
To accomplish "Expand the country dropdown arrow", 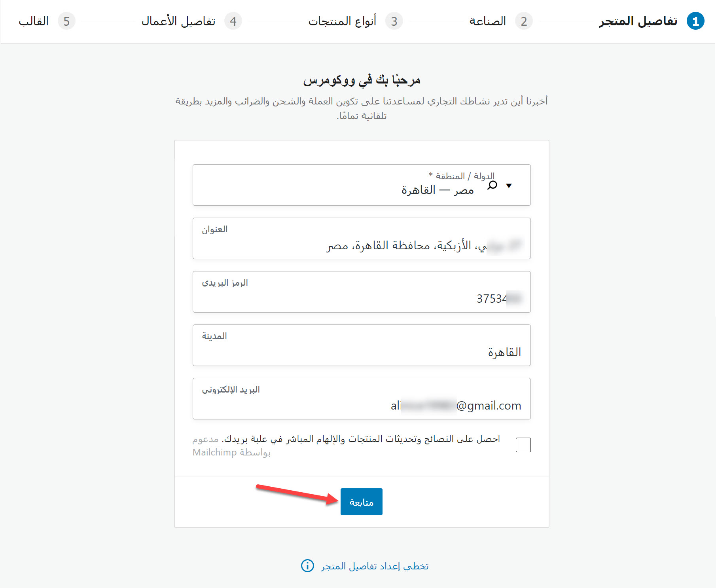I will pos(509,186).
